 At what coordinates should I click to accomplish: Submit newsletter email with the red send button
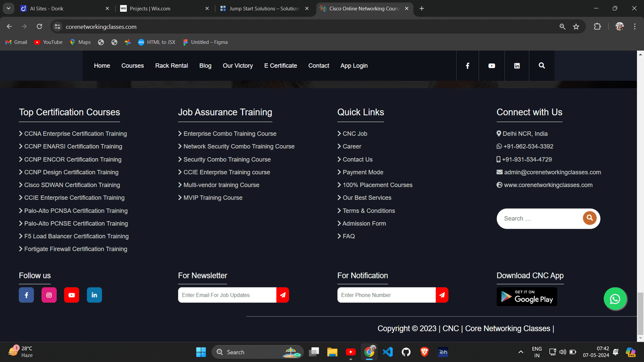[283, 295]
